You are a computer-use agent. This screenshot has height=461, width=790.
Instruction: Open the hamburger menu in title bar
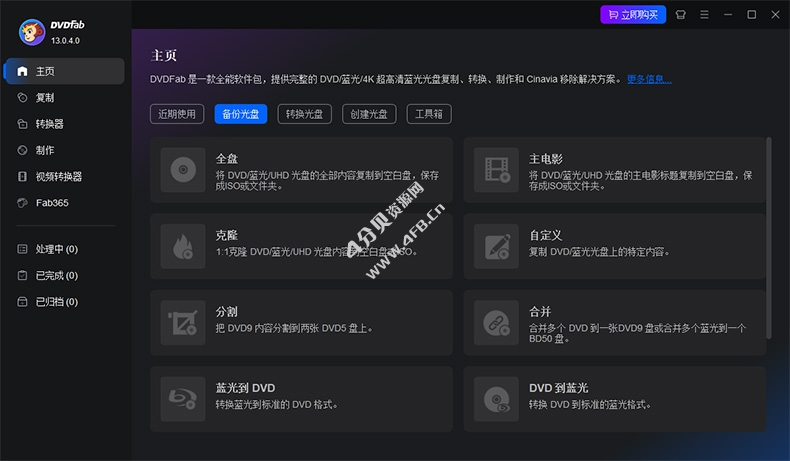click(706, 15)
